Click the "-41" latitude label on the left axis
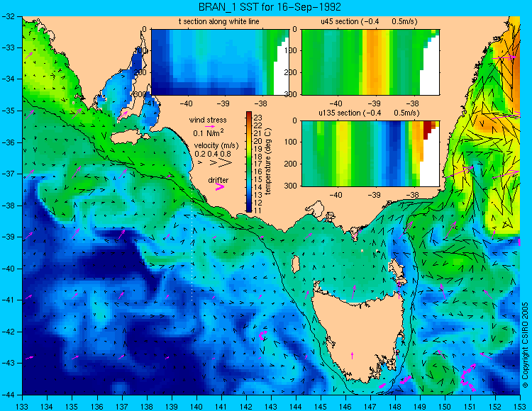This screenshot has height=411, width=532. tap(8, 300)
